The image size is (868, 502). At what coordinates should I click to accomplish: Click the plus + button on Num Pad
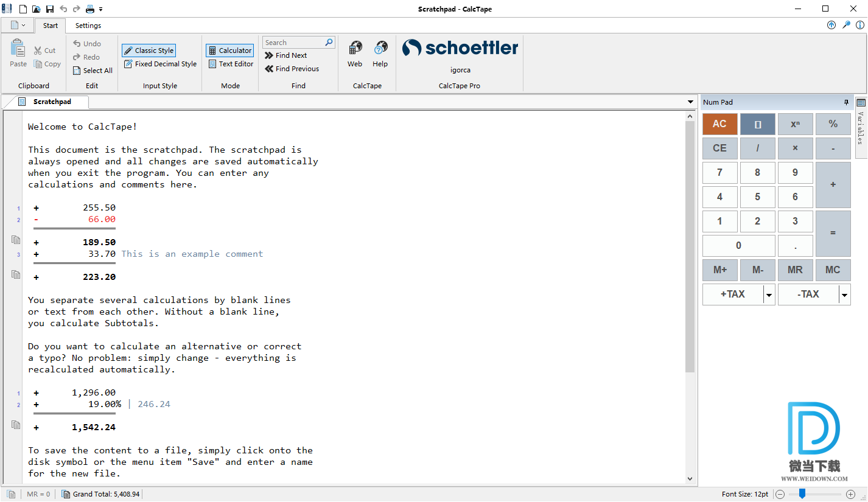tap(833, 185)
